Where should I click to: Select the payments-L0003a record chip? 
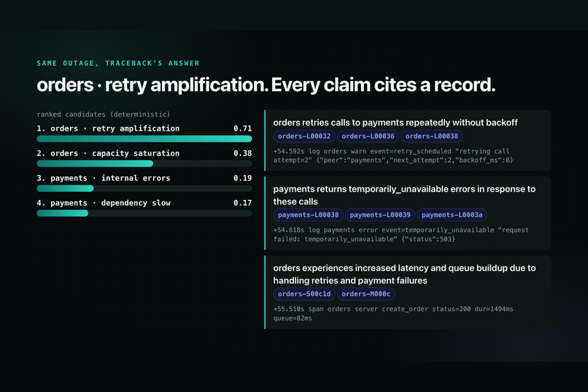point(452,215)
